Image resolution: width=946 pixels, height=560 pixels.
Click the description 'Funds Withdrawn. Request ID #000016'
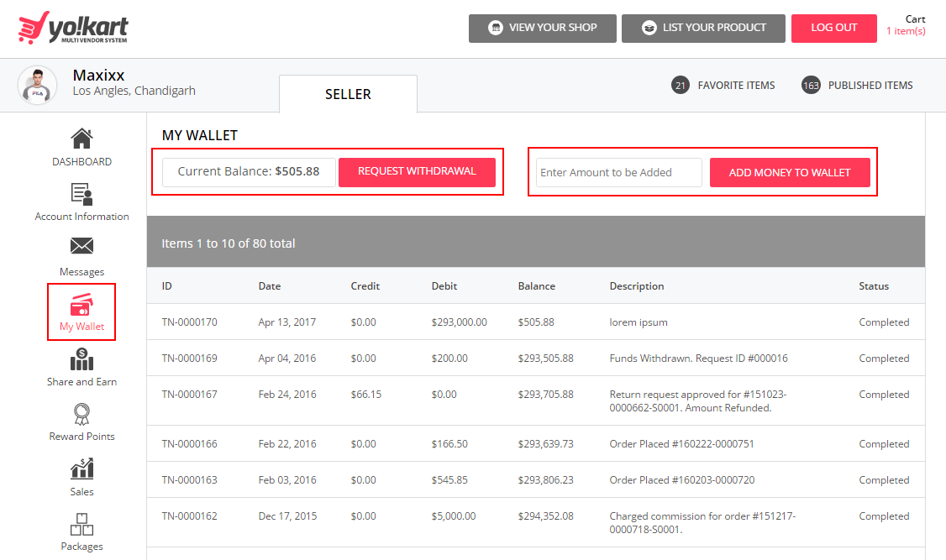[699, 359]
